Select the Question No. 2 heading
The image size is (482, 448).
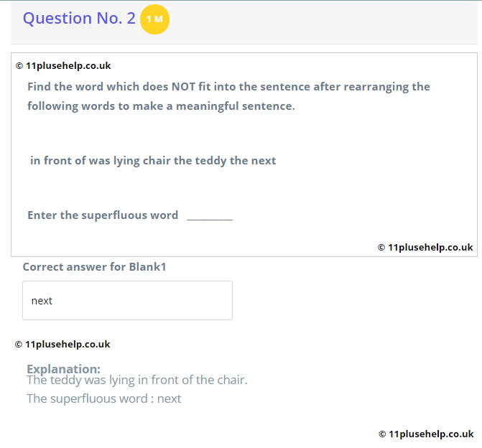(79, 18)
